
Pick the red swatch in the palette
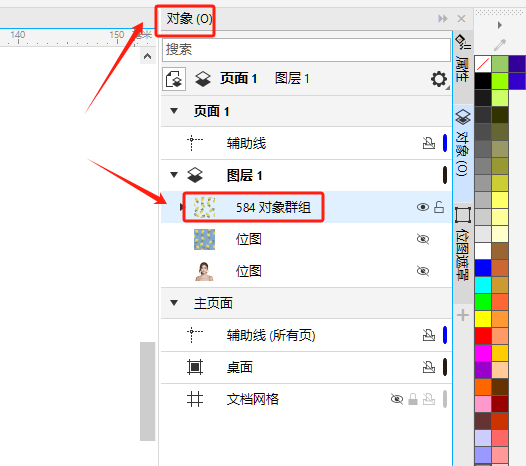[483, 336]
